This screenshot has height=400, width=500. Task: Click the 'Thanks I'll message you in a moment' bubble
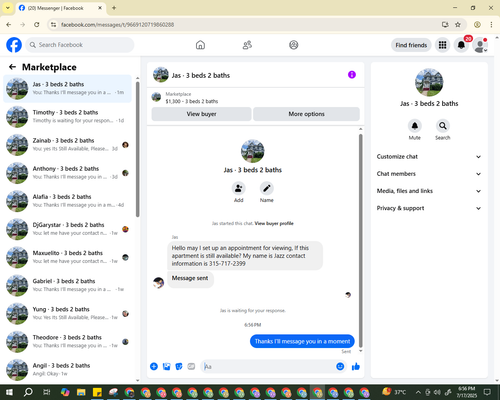(302, 341)
